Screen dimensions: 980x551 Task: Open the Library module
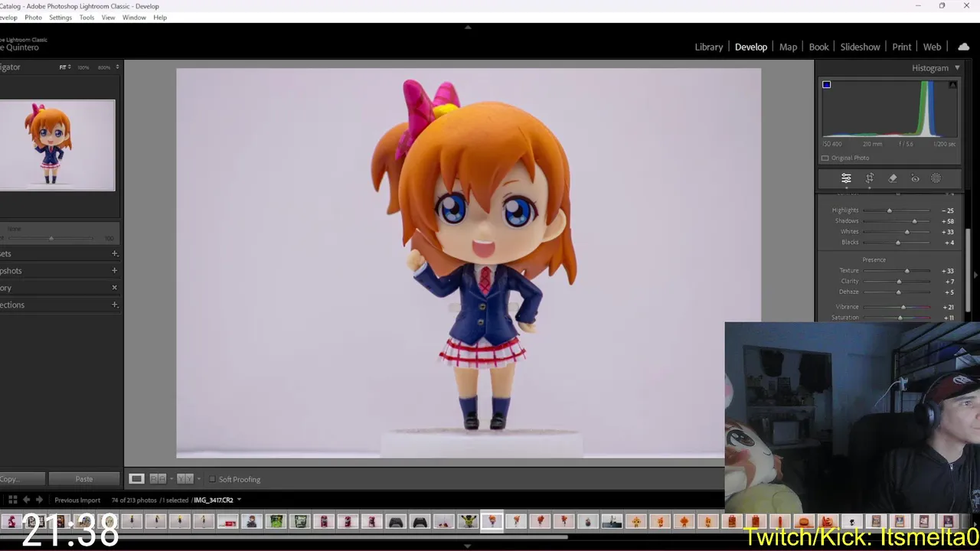(708, 47)
